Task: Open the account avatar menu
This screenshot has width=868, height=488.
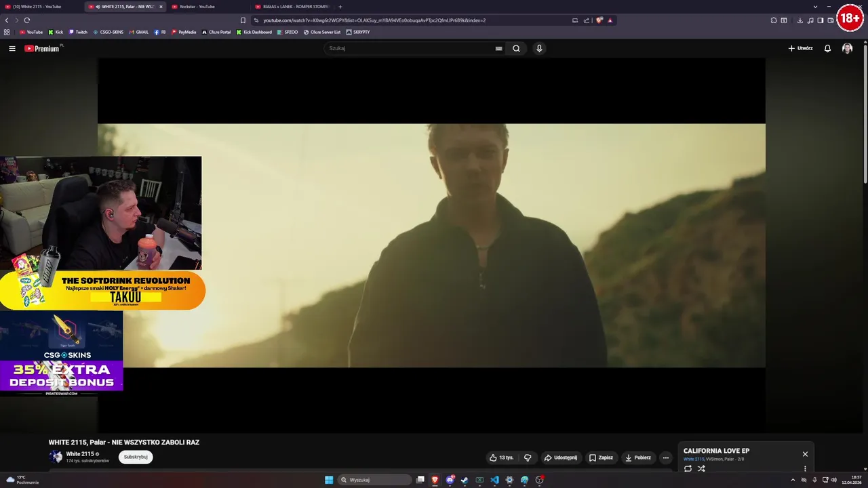Action: click(847, 48)
